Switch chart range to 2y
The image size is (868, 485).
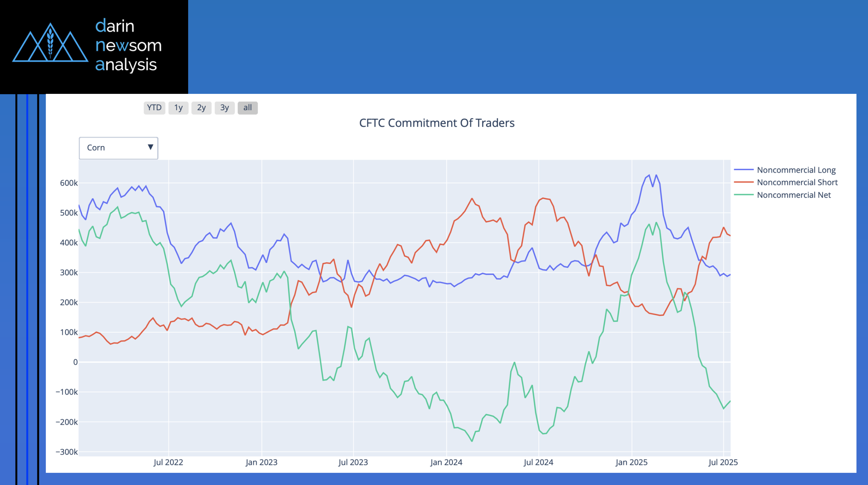tap(201, 108)
